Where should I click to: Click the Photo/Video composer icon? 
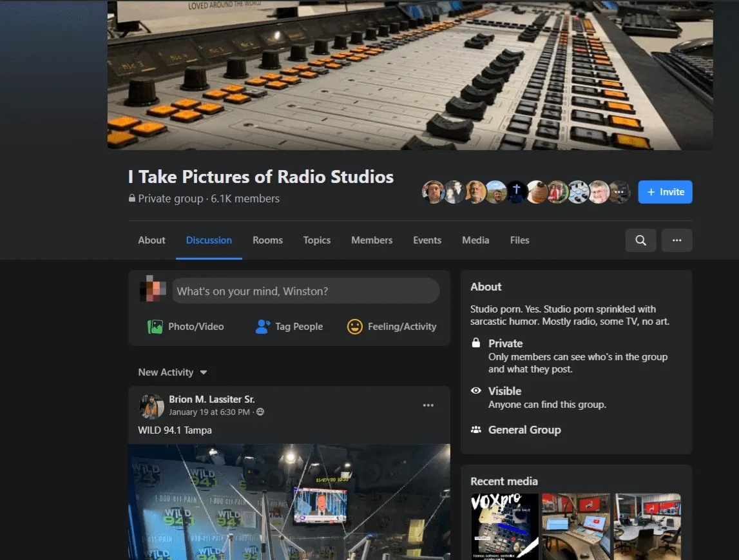[x=155, y=327]
